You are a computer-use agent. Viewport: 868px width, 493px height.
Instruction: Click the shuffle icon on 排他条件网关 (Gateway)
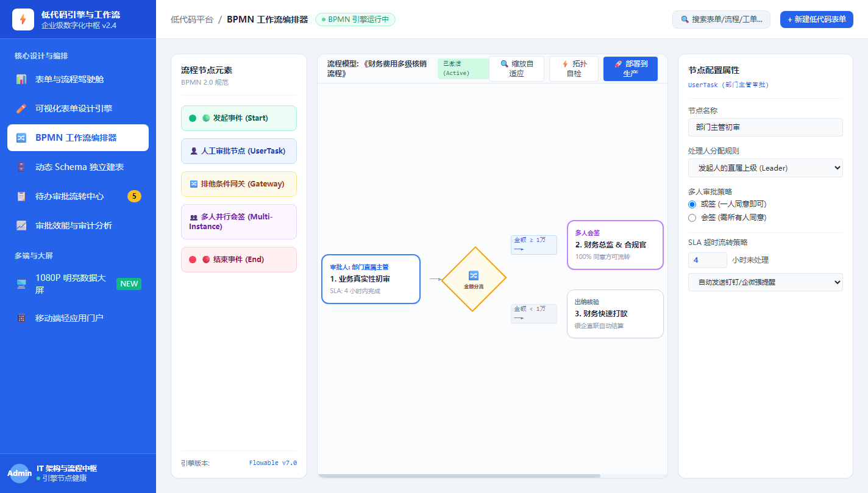coord(194,184)
